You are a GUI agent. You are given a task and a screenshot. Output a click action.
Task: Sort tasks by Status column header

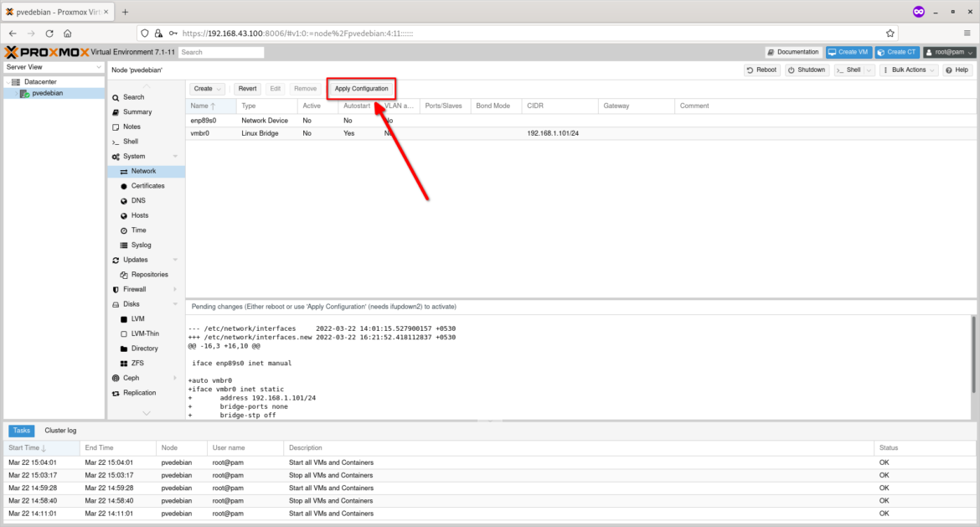tap(925, 448)
